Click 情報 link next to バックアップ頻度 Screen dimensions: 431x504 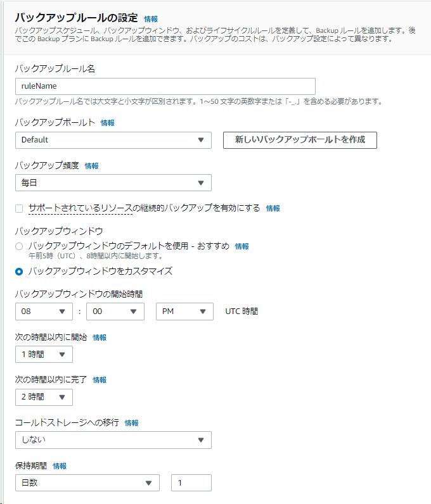click(92, 166)
